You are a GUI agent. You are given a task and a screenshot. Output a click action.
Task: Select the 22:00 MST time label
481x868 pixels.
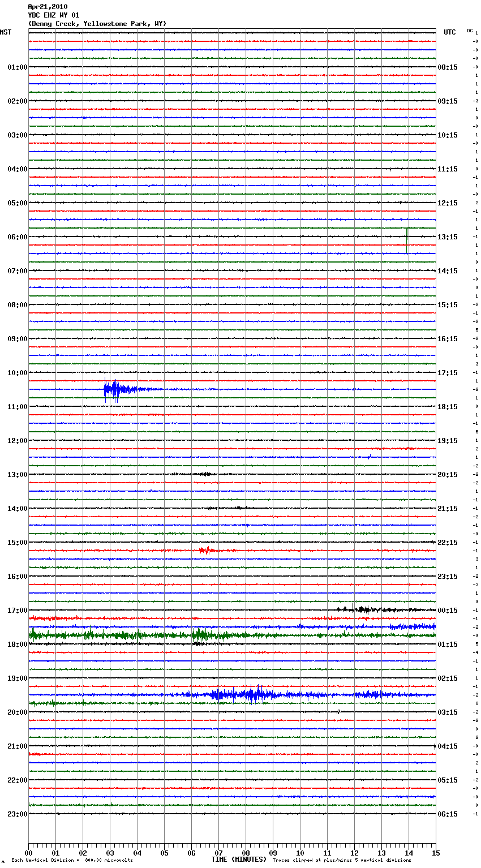pos(17,780)
